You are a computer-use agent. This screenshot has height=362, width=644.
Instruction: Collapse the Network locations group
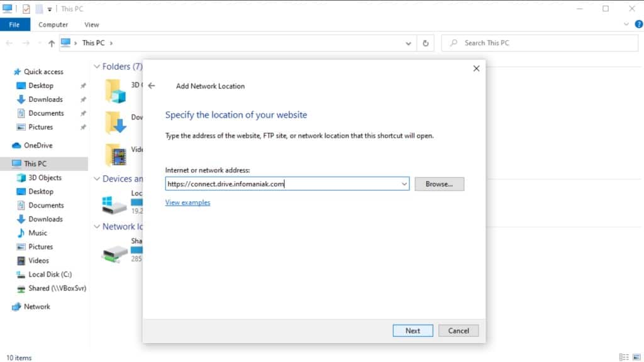point(97,226)
